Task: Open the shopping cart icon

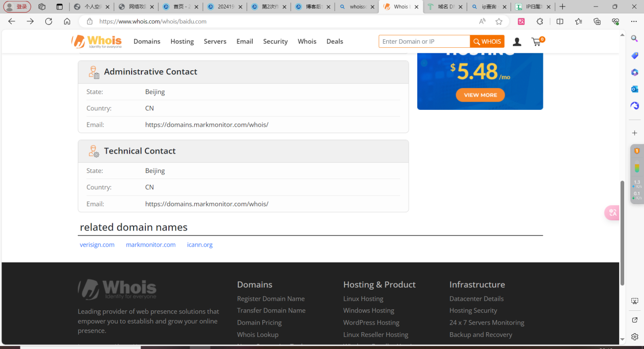Action: click(x=537, y=41)
